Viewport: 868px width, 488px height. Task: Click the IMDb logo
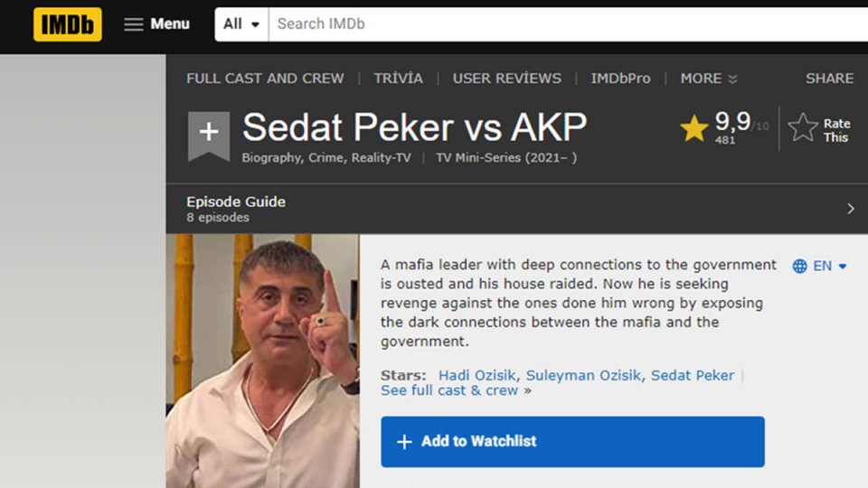67,24
